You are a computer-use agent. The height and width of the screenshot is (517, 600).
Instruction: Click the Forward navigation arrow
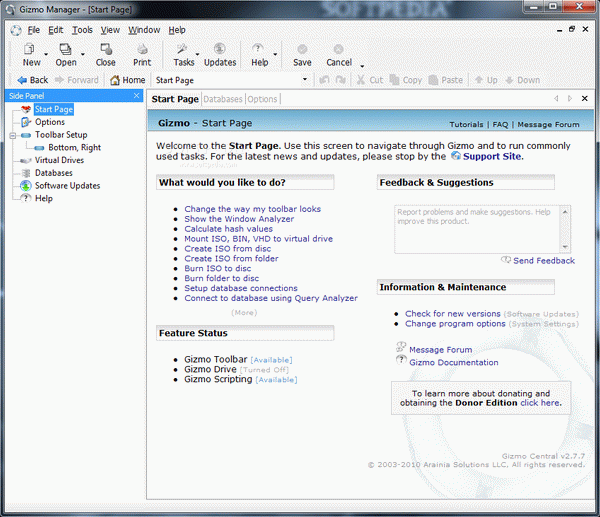(x=59, y=80)
